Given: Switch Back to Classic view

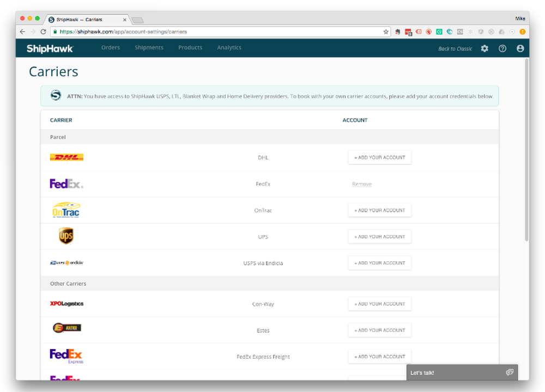Looking at the screenshot, I should pos(455,48).
